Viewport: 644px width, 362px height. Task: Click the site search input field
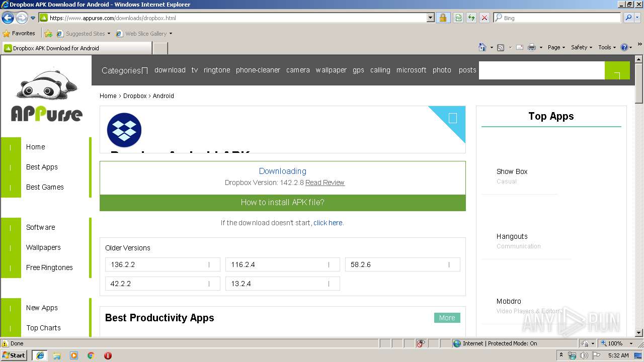point(542,70)
